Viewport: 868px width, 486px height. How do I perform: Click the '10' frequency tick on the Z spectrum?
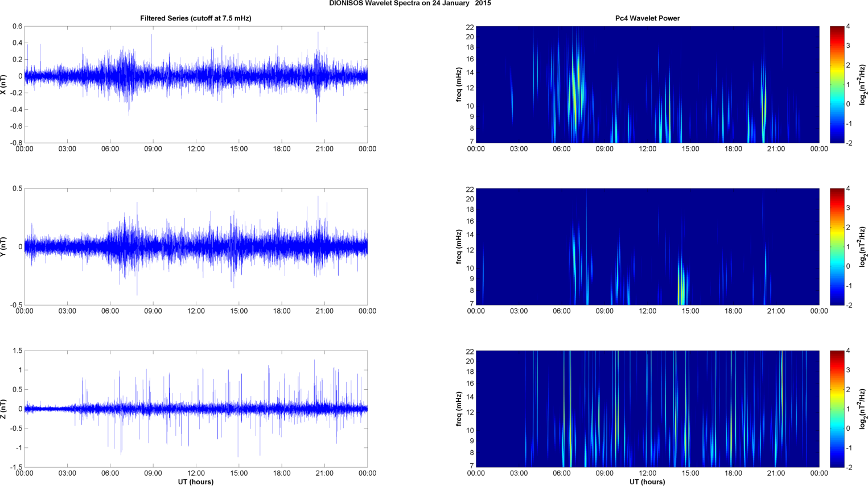point(470,430)
